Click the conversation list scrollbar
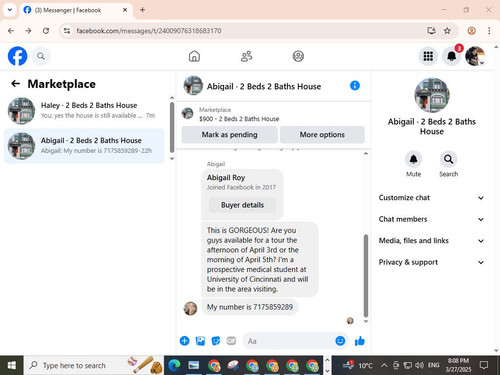Screen dimensions: 500x375 [172, 127]
